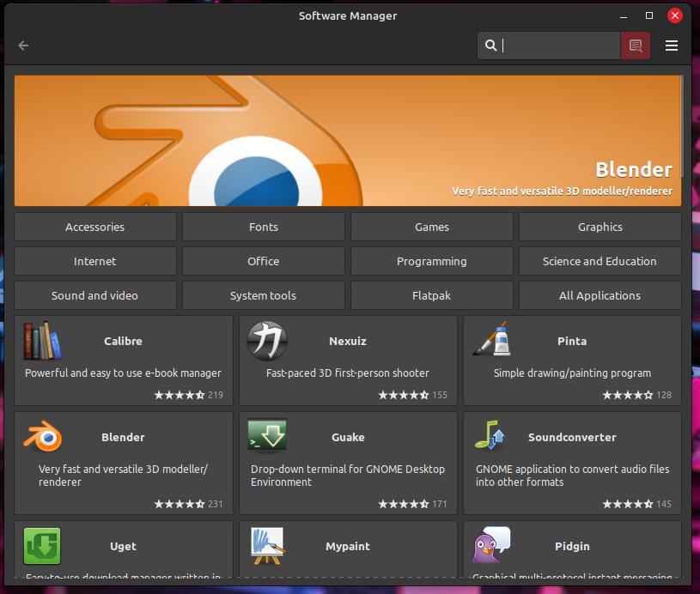Show the Flatpak category
This screenshot has height=594, width=700.
pos(432,295)
